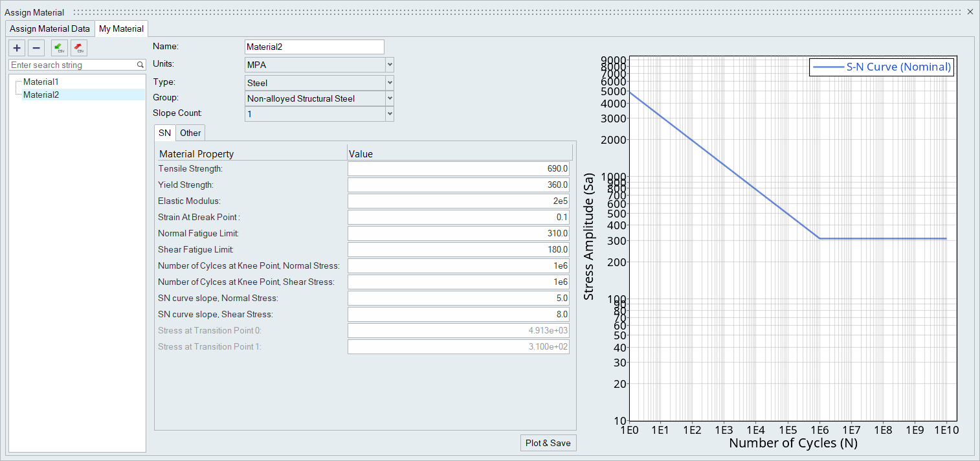Screen dimensions: 980x461
Task: Click the minus icon to remove material
Action: point(36,47)
